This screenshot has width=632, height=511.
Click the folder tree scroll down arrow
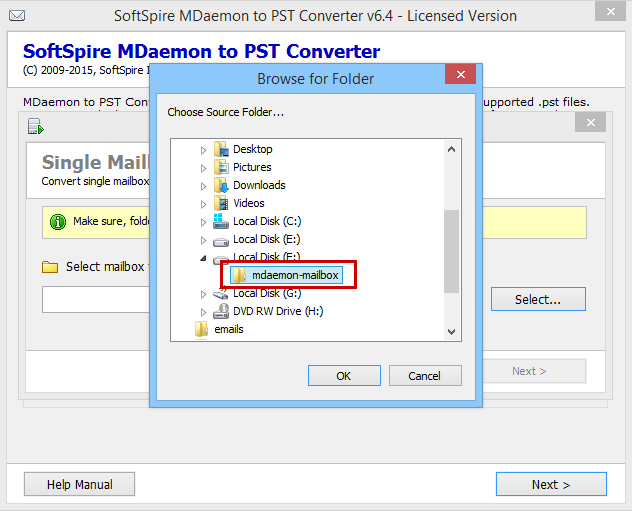[x=451, y=332]
